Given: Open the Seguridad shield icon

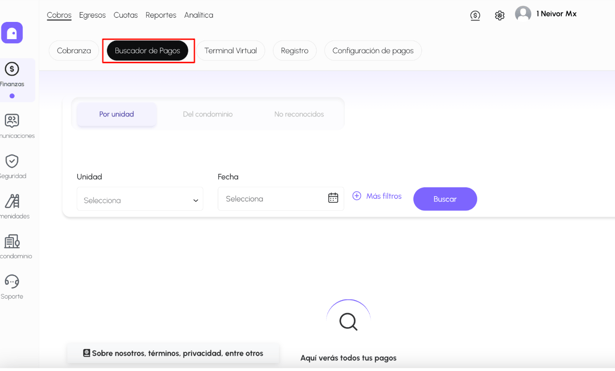Looking at the screenshot, I should pos(12,161).
